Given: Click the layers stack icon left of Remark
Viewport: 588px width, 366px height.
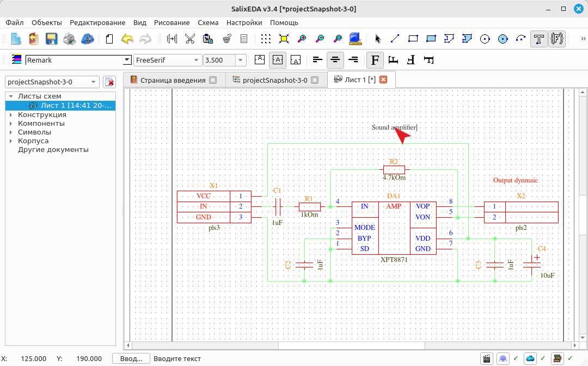Looking at the screenshot, I should (x=16, y=59).
